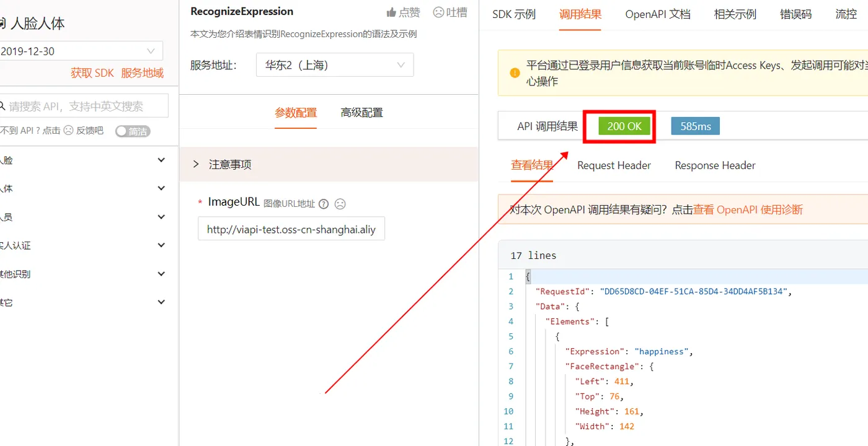Click the 585ms response time badge
The height and width of the screenshot is (446, 868).
[x=696, y=126]
